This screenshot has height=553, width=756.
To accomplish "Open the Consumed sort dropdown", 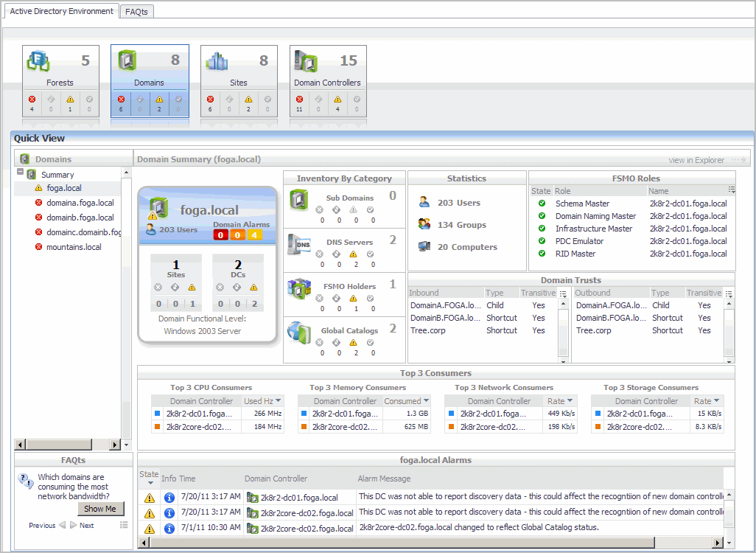I will tap(426, 400).
